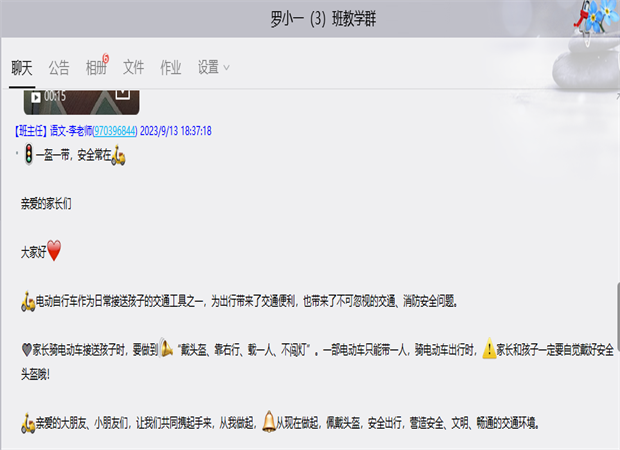Switch to the 文件 tab

pos(134,68)
